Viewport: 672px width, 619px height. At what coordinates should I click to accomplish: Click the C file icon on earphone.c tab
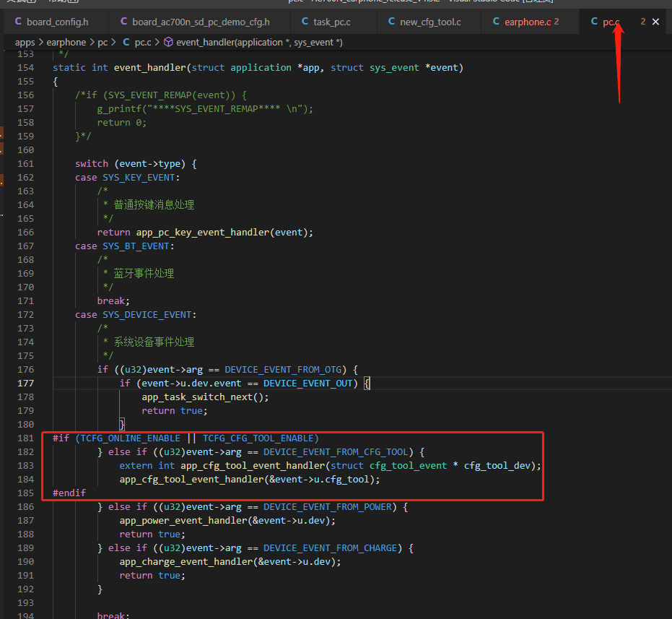pyautogui.click(x=496, y=21)
